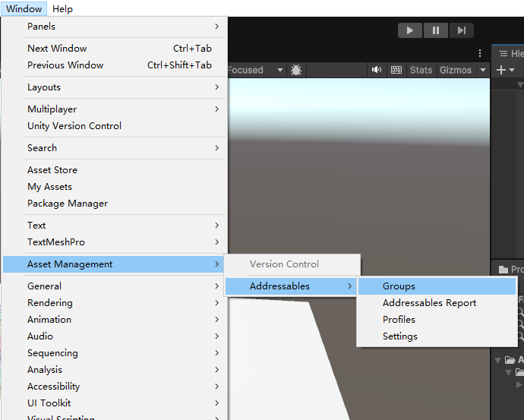Image resolution: width=524 pixels, height=420 pixels.
Task: Open the Hierarchy plus button dropdown arrow
Action: [x=512, y=70]
